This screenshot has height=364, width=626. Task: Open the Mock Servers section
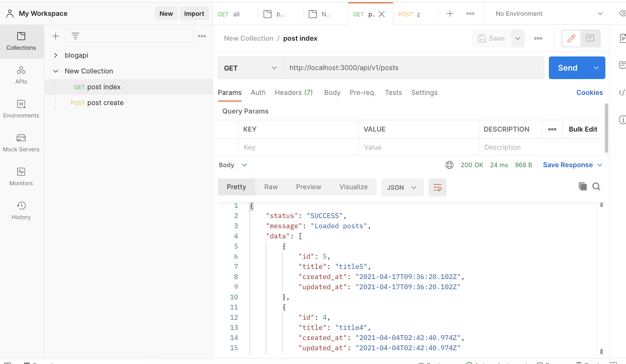pos(21,143)
